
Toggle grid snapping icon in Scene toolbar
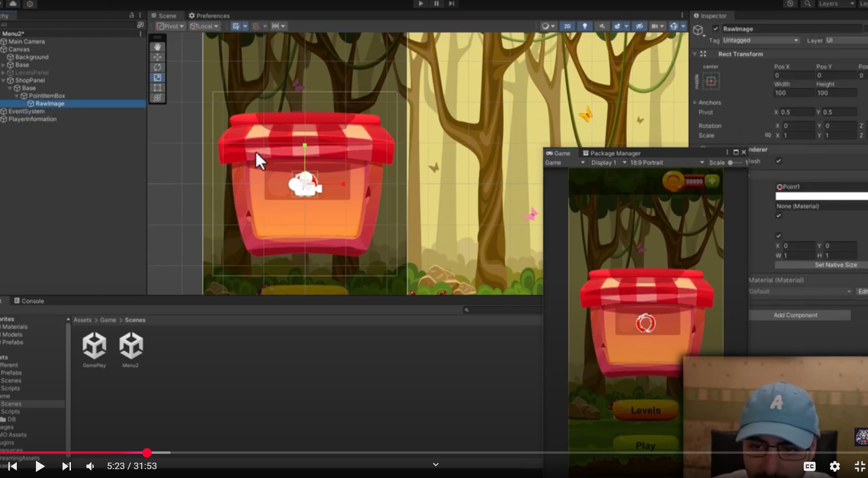point(236,26)
